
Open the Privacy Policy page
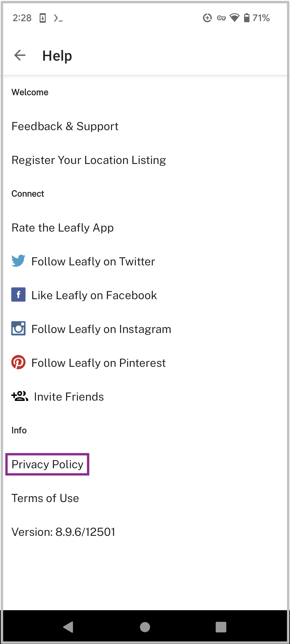tap(48, 464)
